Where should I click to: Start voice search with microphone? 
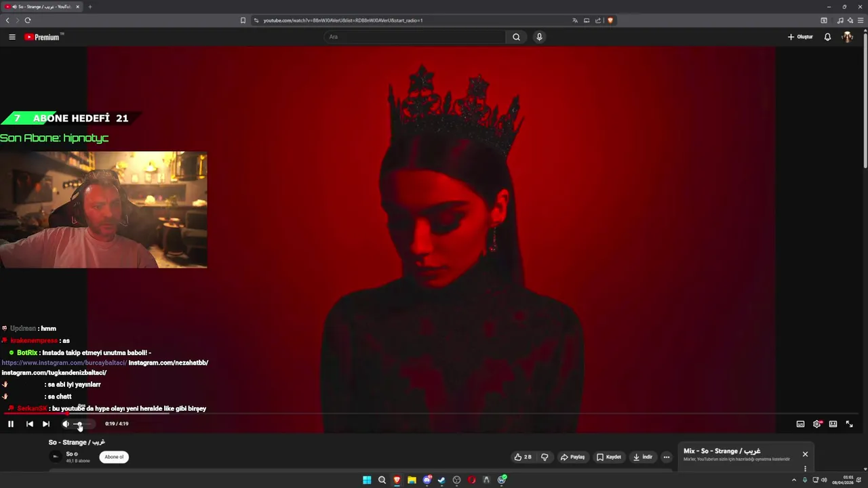(x=539, y=37)
